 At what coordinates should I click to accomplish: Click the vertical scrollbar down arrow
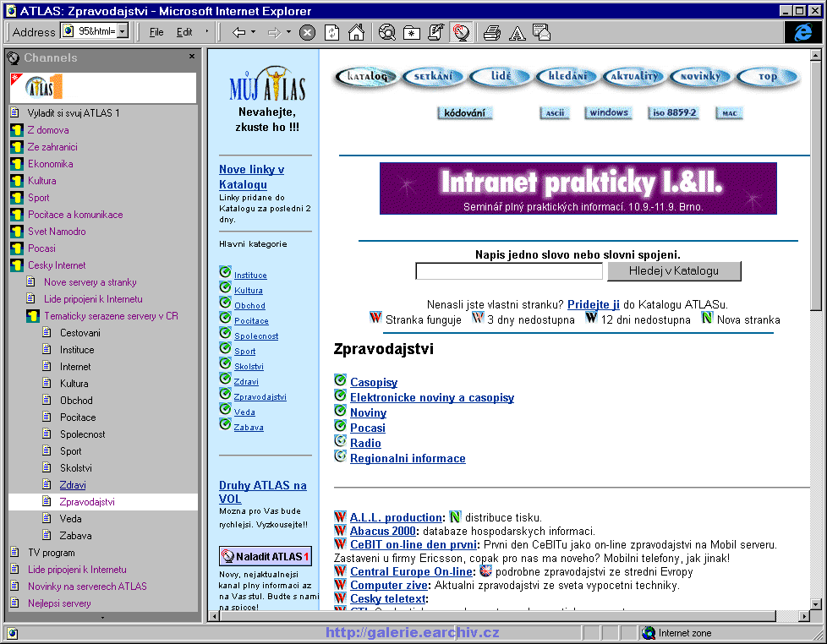click(815, 604)
